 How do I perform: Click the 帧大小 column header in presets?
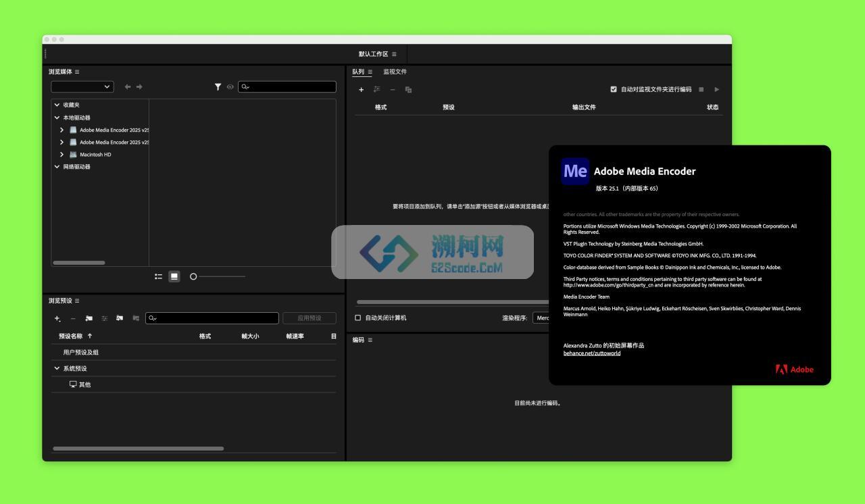tap(250, 336)
